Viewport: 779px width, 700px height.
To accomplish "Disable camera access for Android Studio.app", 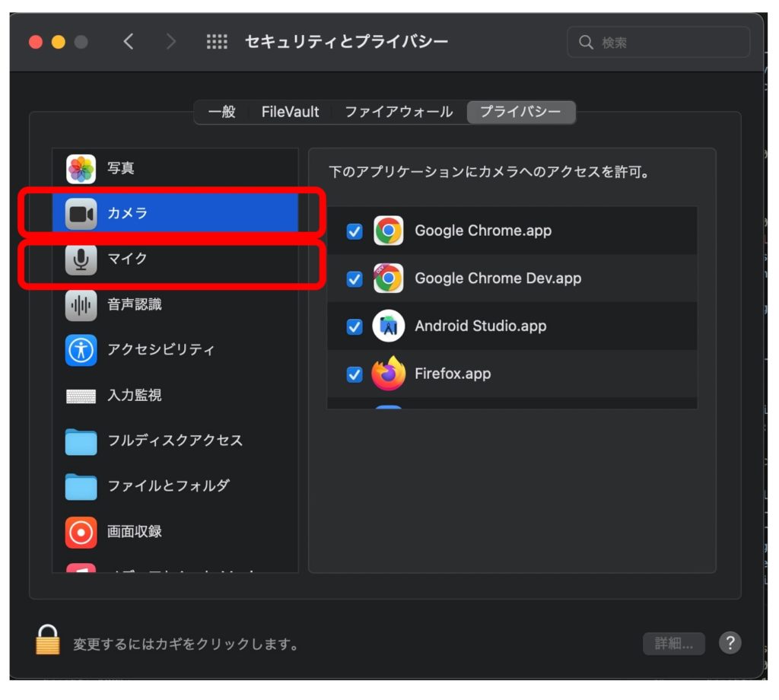I will coord(355,326).
